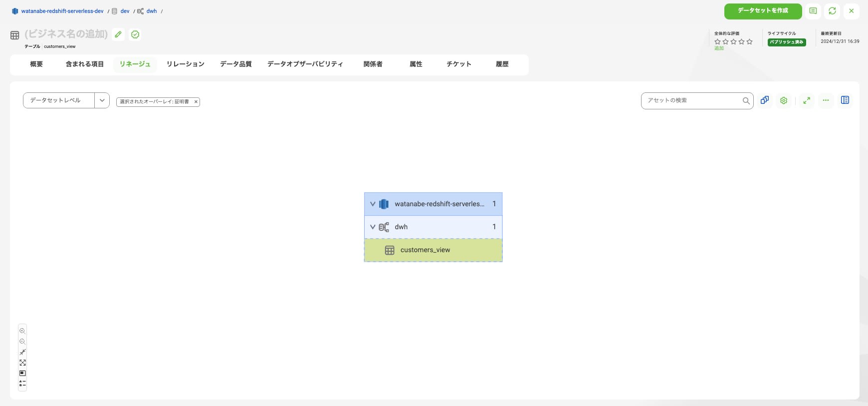The width and height of the screenshot is (868, 406).
Task: Select the リネージュ tab
Action: (x=135, y=64)
